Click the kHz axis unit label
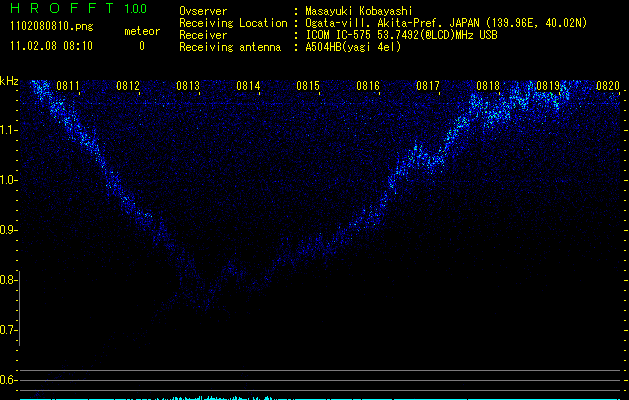This screenshot has width=629, height=400. (x=9, y=81)
